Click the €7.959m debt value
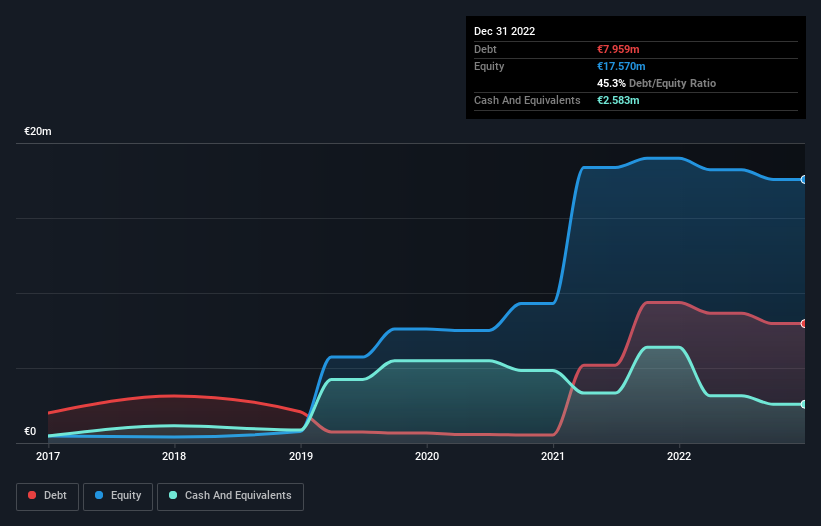Screen dimensions: 821x526 [618, 49]
